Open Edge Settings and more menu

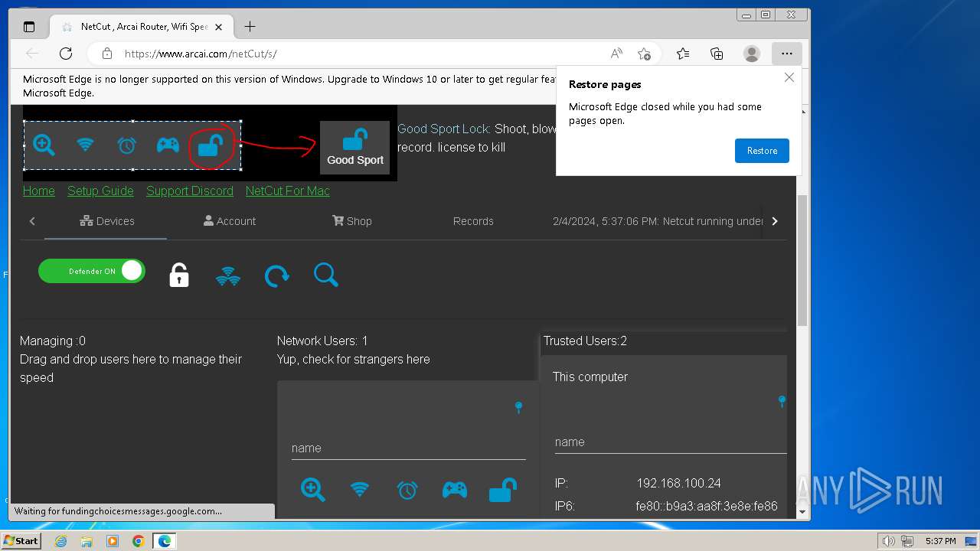point(786,54)
